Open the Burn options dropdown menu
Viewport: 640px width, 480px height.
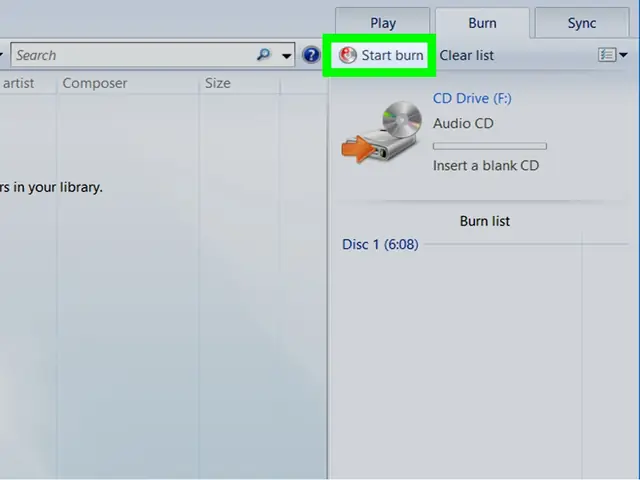coord(613,55)
